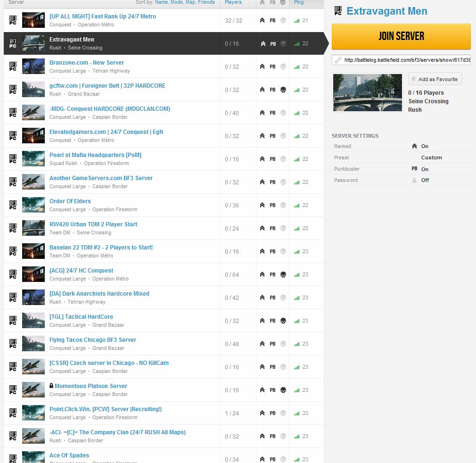The width and height of the screenshot is (476, 463).
Task: Click ping bars icon on Ace Of Spades row
Action: point(296,459)
